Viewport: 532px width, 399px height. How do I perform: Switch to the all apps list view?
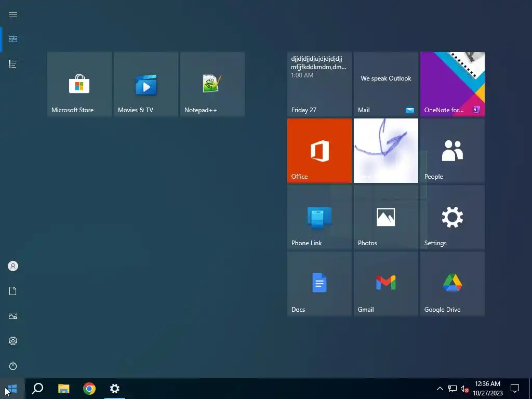[x=13, y=64]
